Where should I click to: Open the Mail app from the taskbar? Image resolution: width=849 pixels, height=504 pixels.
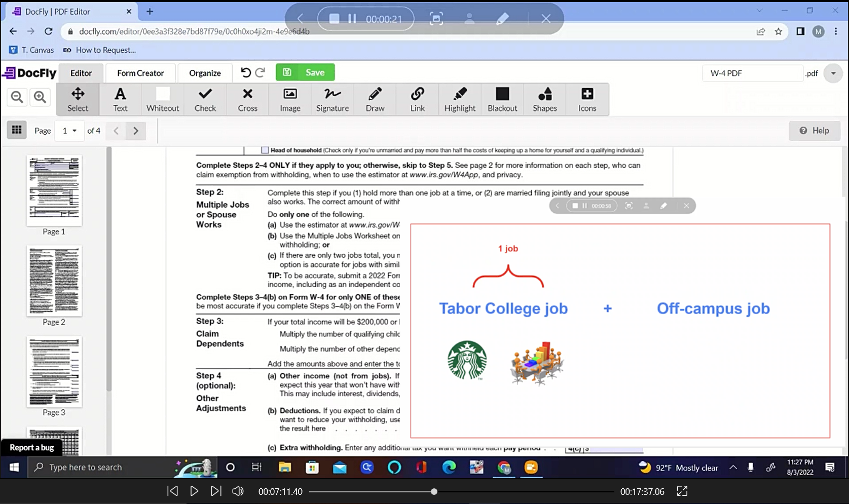click(x=340, y=468)
